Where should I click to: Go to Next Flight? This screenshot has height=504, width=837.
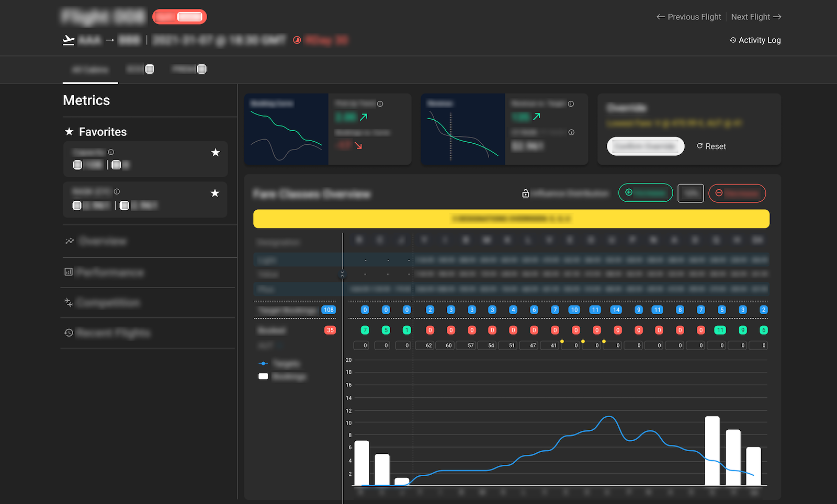pos(756,17)
